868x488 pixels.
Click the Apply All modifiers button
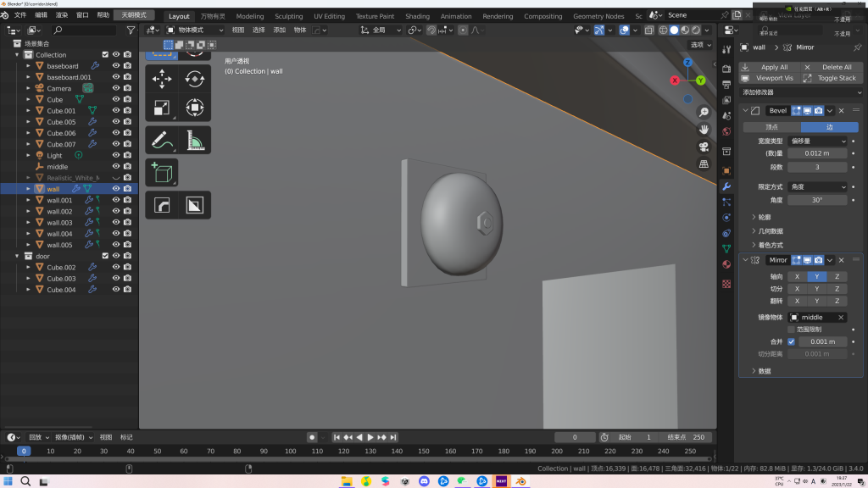tap(770, 67)
